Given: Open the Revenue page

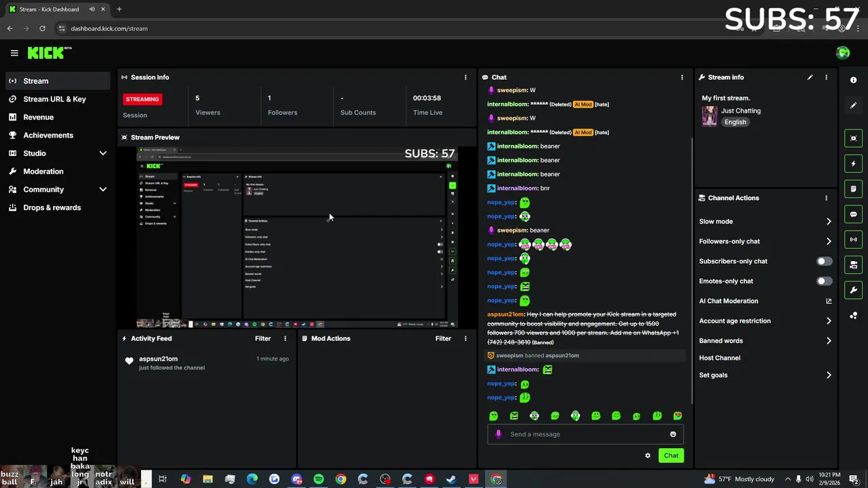Looking at the screenshot, I should pyautogui.click(x=58, y=117).
